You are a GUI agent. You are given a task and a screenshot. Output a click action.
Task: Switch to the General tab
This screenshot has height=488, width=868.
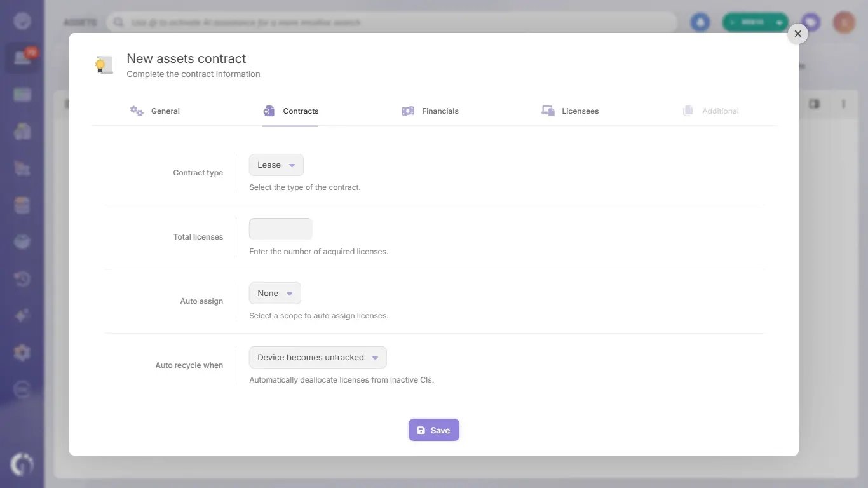(x=155, y=111)
